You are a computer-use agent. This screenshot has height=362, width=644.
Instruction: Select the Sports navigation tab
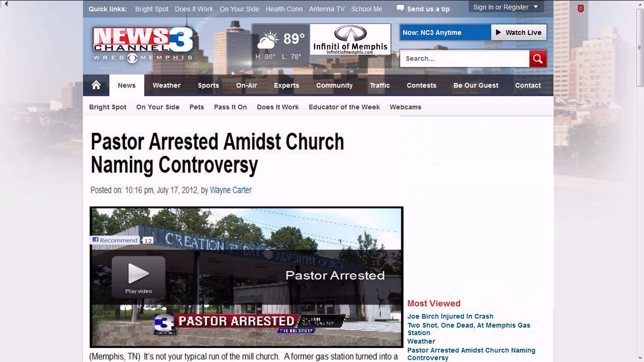tap(208, 85)
